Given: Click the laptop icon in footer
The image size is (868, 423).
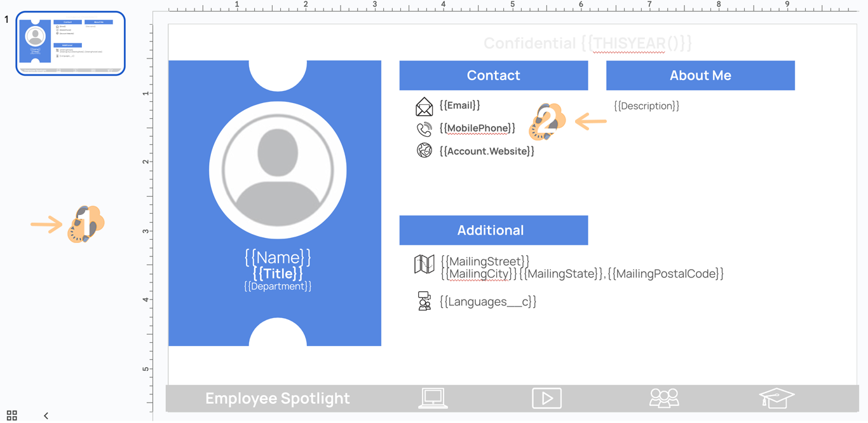Looking at the screenshot, I should point(433,398).
